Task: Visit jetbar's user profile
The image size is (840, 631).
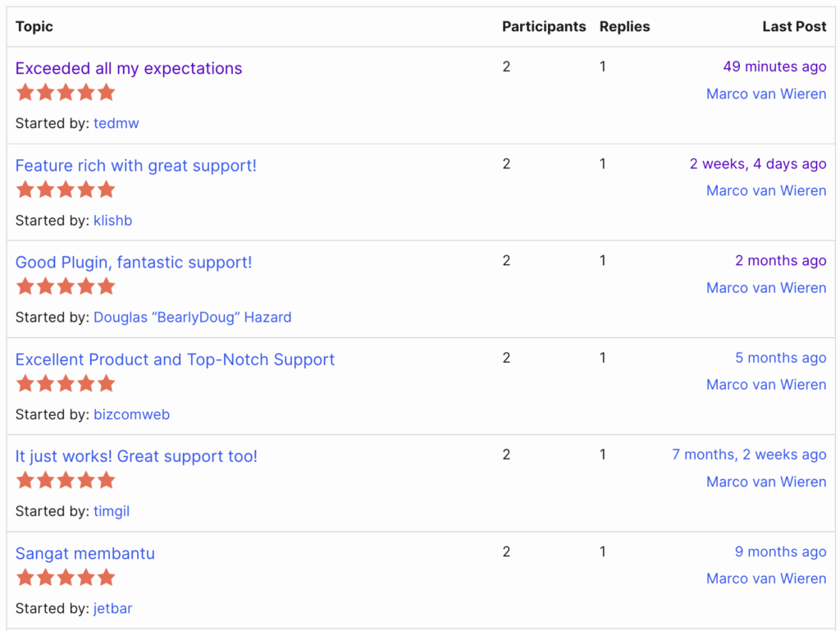Action: (x=112, y=608)
